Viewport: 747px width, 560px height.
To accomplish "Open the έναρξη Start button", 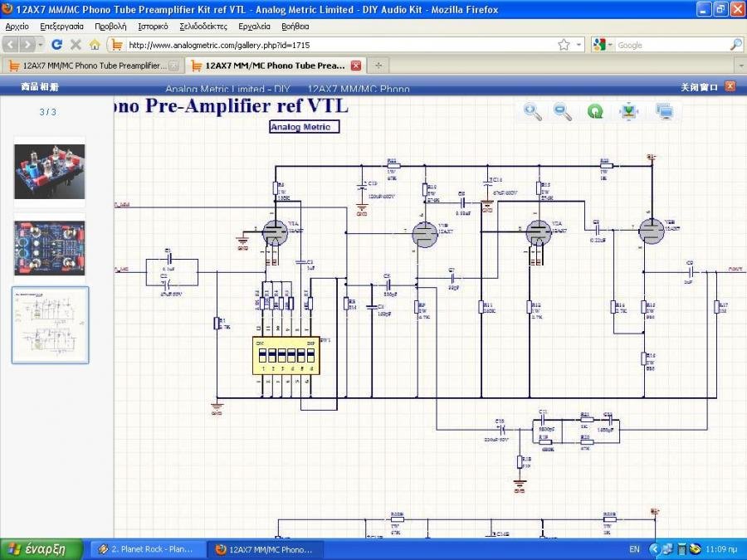I will [41, 549].
